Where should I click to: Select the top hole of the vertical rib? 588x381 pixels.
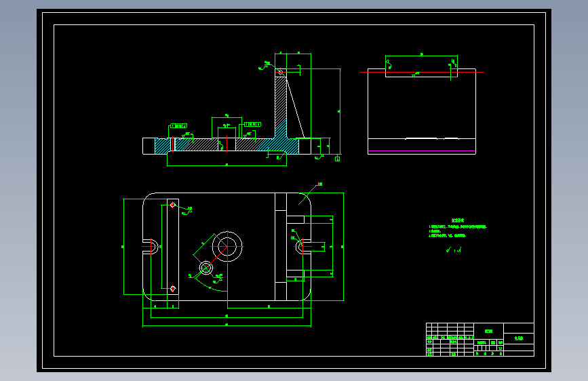281,73
